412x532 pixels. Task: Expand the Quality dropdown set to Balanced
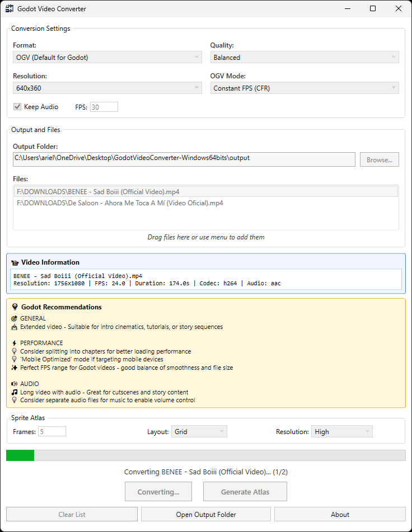[305, 57]
